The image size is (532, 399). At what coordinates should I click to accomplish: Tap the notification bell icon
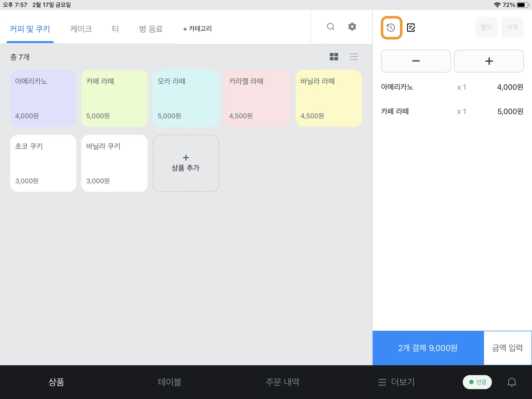pyautogui.click(x=511, y=382)
